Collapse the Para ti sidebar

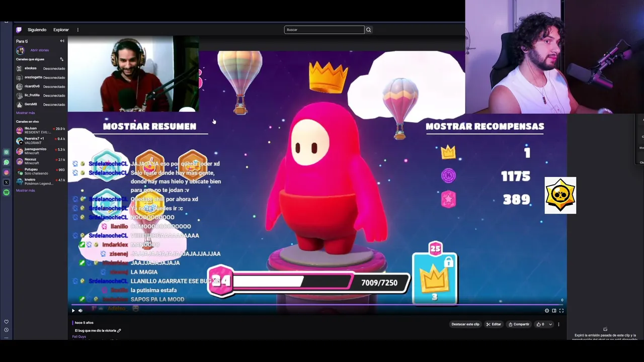point(62,41)
